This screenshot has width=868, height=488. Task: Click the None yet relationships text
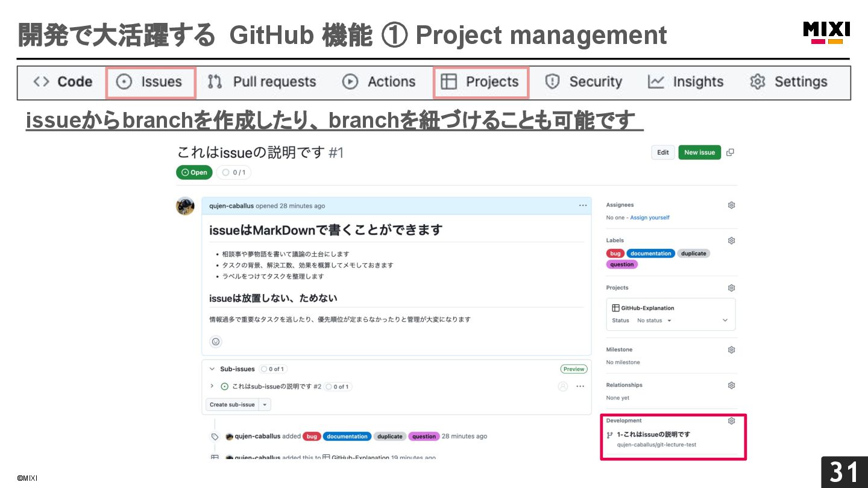click(x=618, y=398)
